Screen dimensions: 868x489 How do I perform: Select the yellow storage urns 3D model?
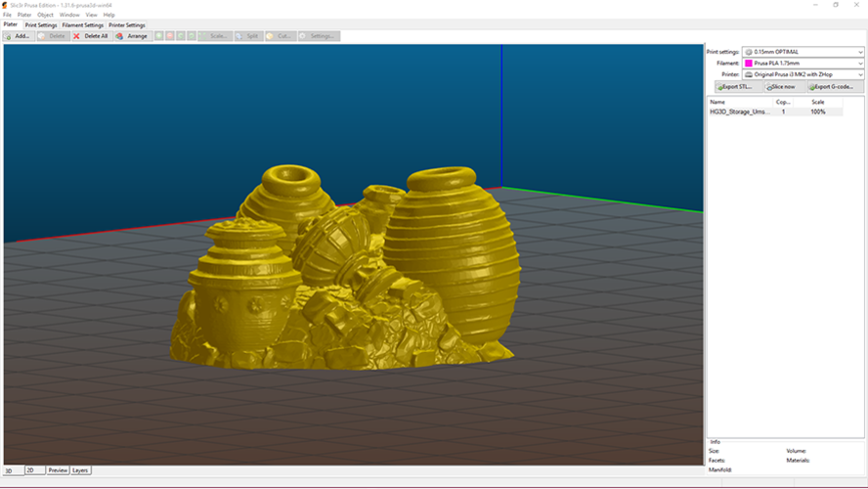pos(344,268)
